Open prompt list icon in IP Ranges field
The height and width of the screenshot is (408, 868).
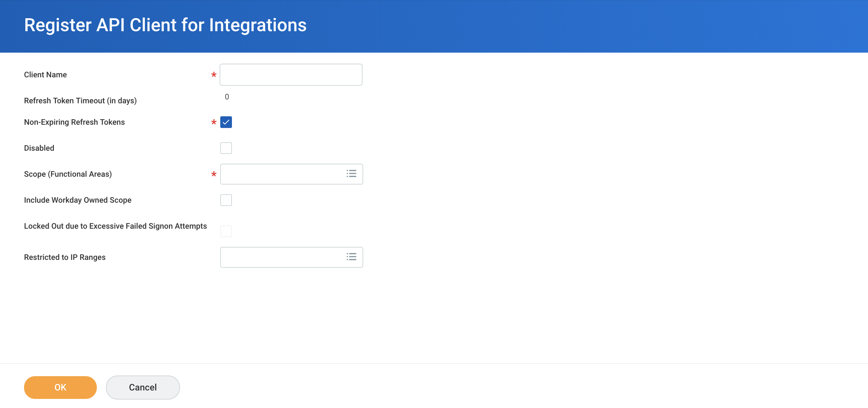351,257
